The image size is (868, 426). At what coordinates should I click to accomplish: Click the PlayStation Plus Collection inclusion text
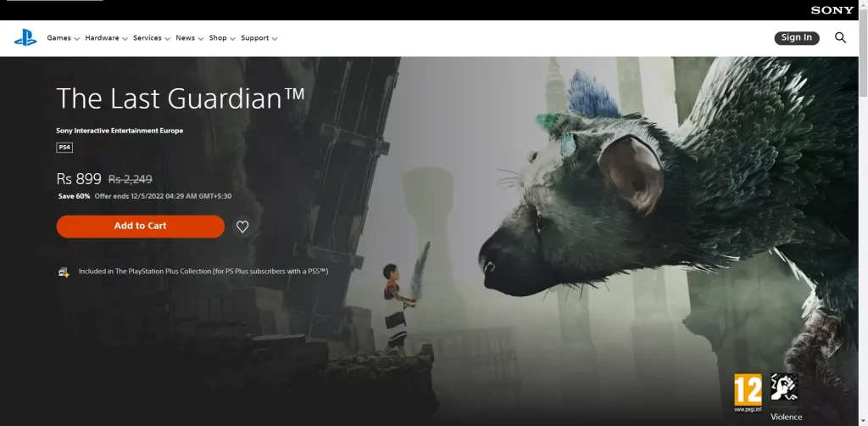click(203, 272)
